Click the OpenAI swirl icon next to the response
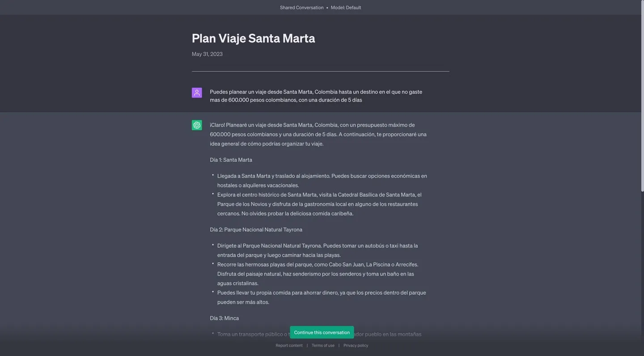644x356 pixels. pyautogui.click(x=197, y=125)
